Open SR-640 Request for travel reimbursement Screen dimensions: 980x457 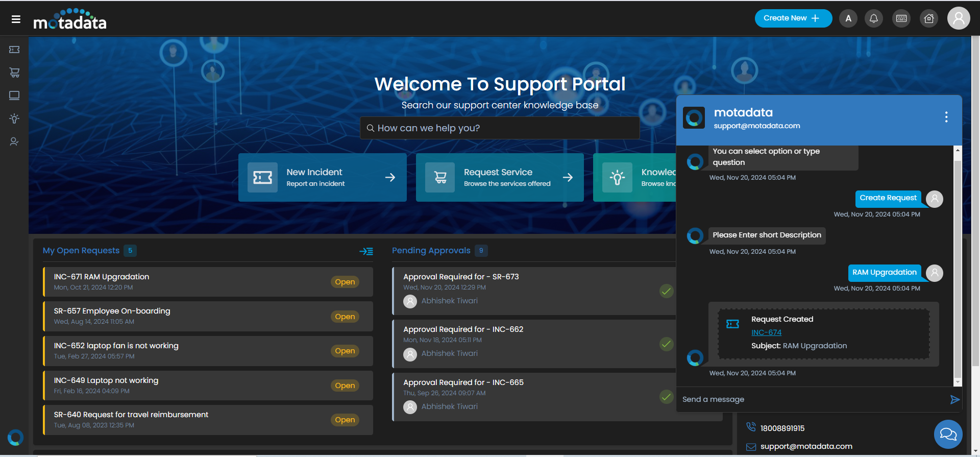coord(208,420)
